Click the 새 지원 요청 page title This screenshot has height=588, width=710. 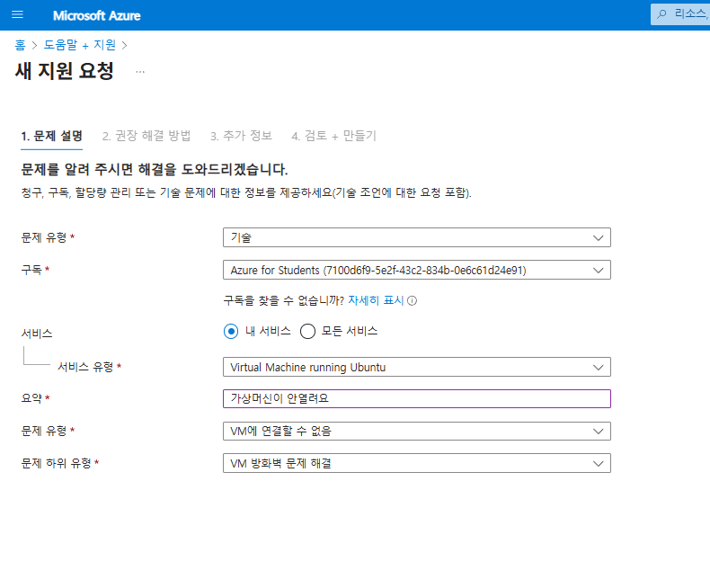click(x=65, y=71)
